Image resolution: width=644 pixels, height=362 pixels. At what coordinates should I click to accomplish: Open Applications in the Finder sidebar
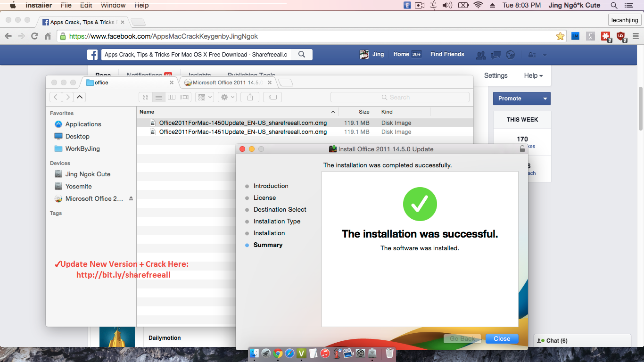(x=83, y=124)
